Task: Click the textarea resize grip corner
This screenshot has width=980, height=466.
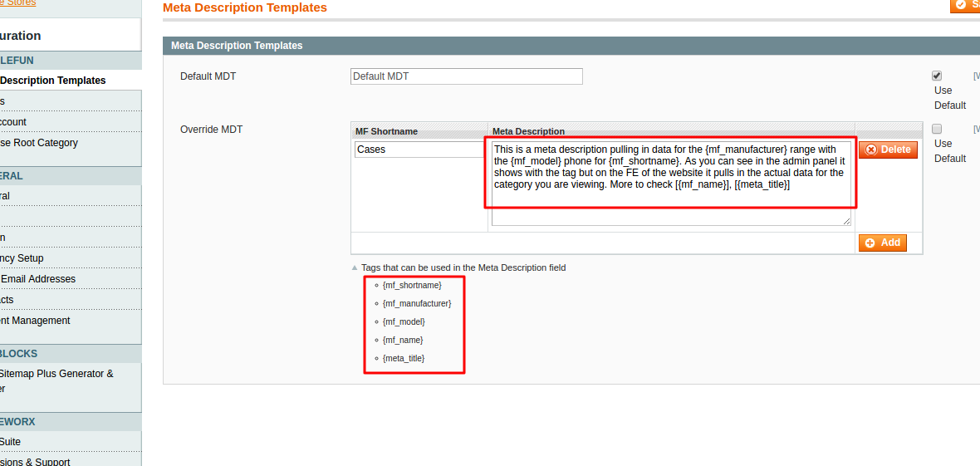Action: pos(847,222)
